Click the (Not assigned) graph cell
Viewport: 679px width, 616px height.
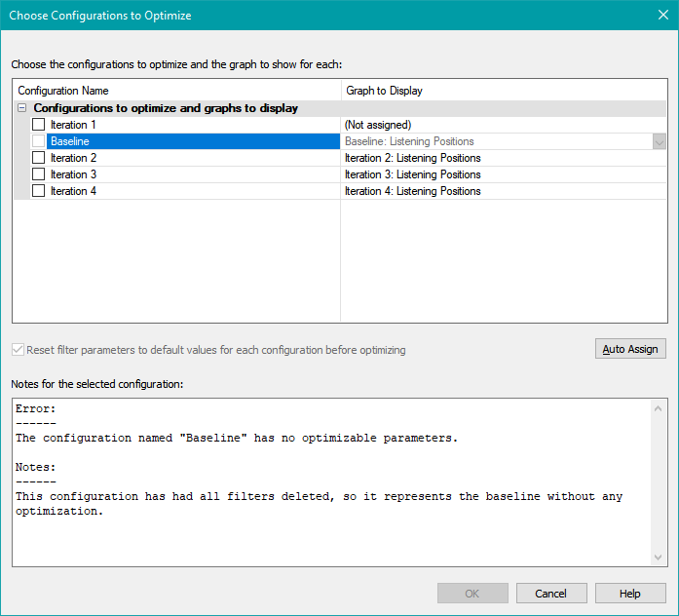[504, 125]
